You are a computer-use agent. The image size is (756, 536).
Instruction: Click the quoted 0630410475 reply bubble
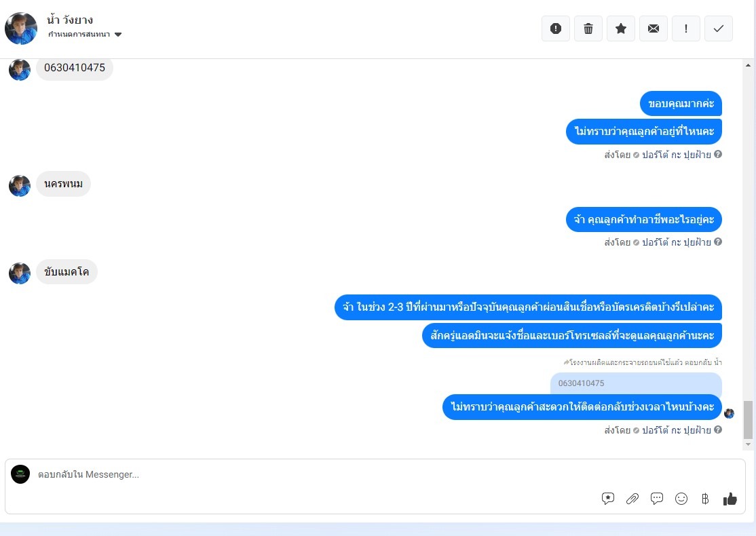pyautogui.click(x=636, y=383)
